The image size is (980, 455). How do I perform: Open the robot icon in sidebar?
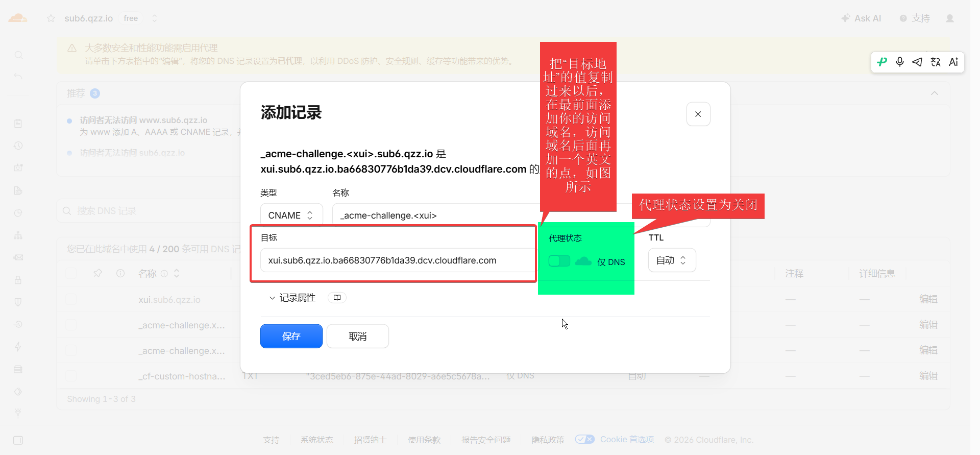click(18, 168)
